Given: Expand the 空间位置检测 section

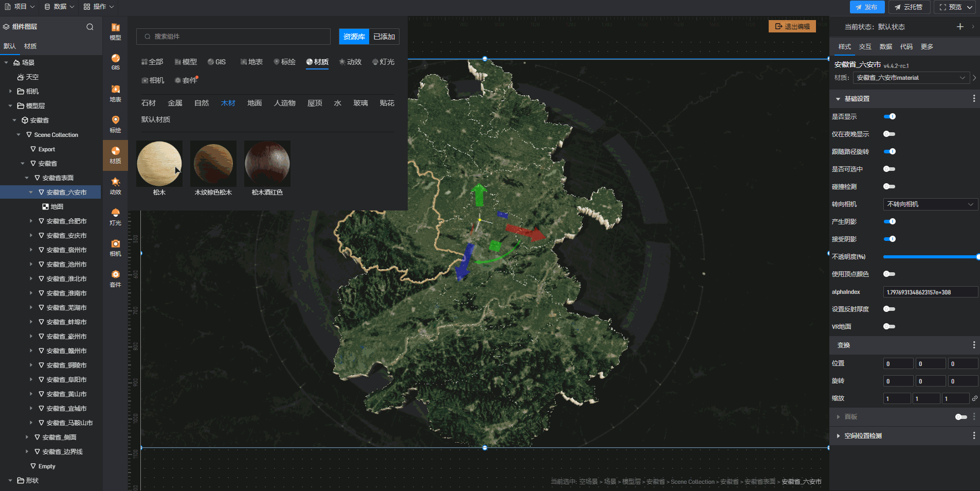Looking at the screenshot, I should click(838, 436).
